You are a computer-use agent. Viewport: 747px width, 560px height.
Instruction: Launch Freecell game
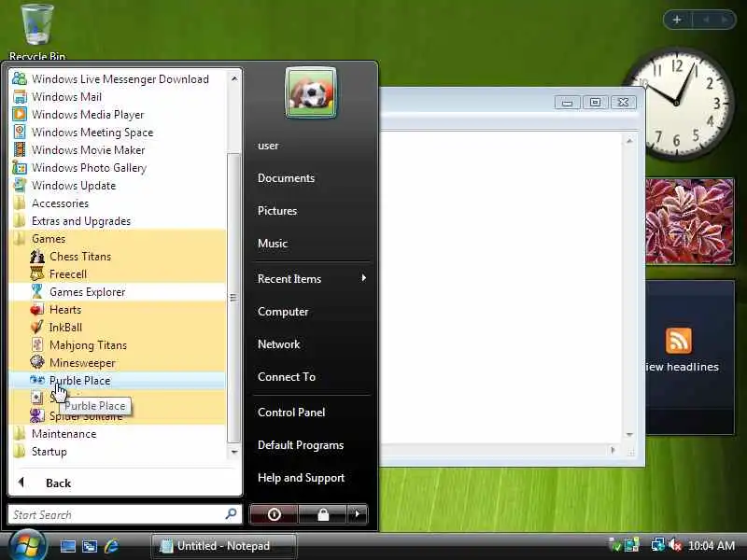click(118, 273)
